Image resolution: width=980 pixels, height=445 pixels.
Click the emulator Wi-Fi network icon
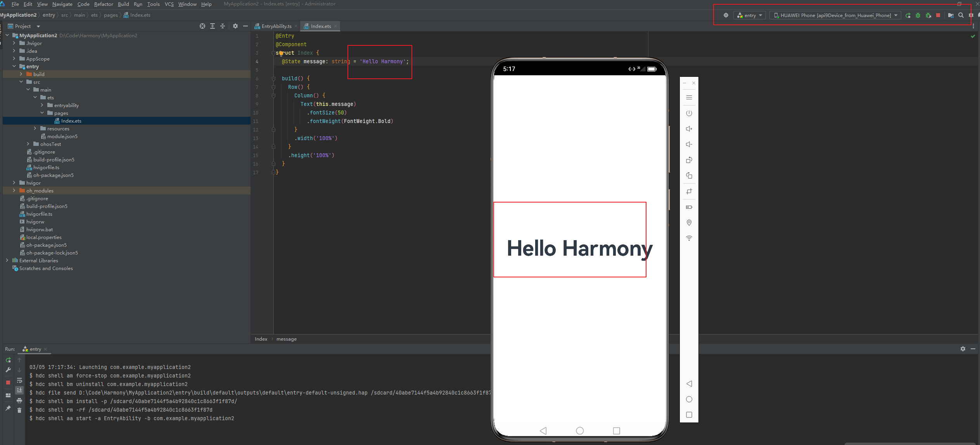click(x=689, y=238)
